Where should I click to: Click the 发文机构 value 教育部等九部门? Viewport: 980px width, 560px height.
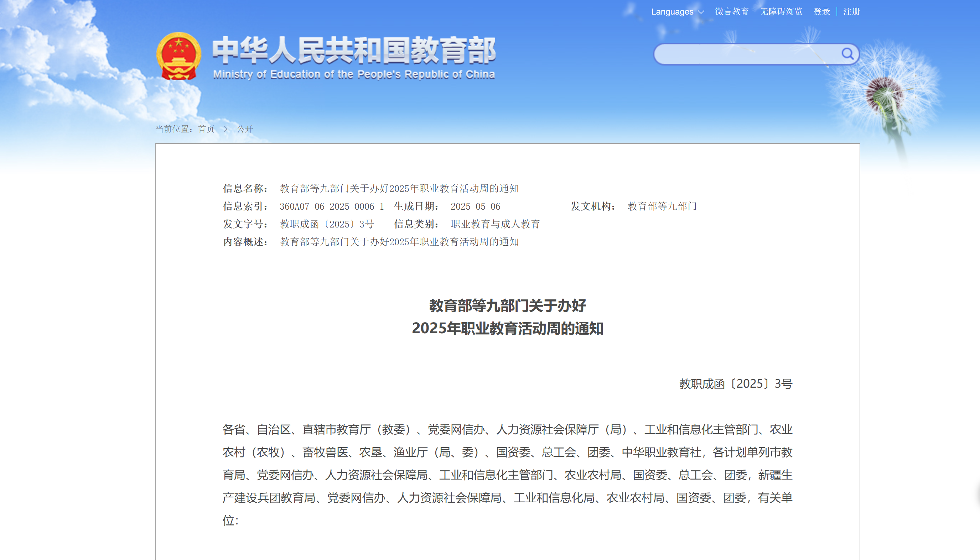coord(662,206)
